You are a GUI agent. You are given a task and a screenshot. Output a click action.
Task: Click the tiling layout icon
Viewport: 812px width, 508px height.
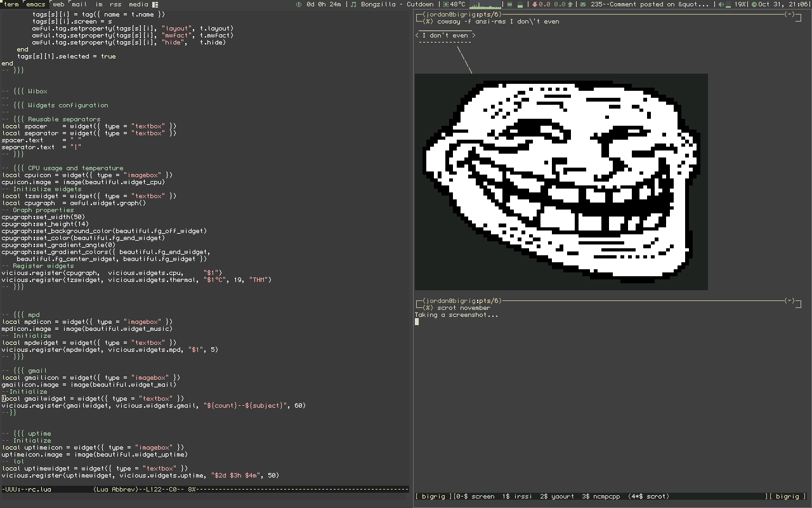click(x=155, y=4)
